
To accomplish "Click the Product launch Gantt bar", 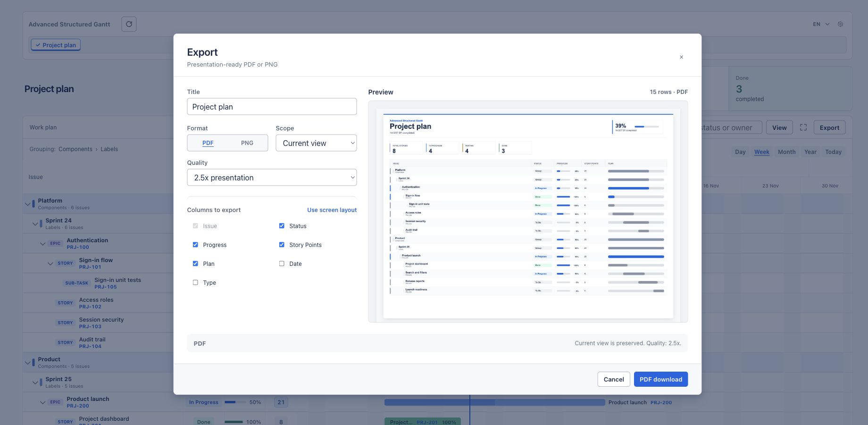I will pyautogui.click(x=494, y=402).
